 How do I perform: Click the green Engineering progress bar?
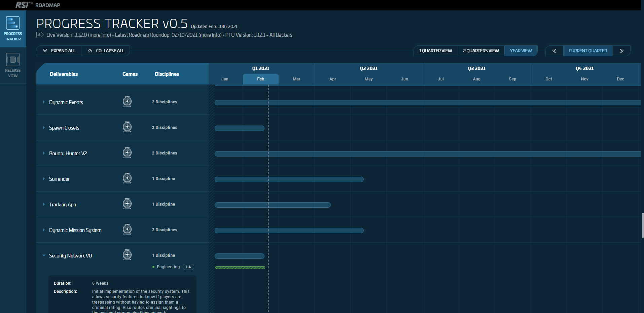pyautogui.click(x=240, y=268)
